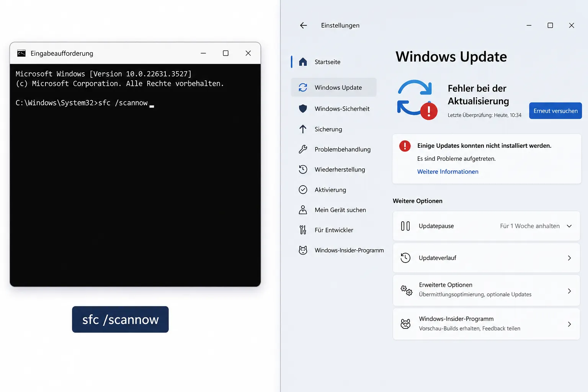Click the clock icon in Updateverlauf row
Screen dimensions: 588x392
tap(405, 258)
